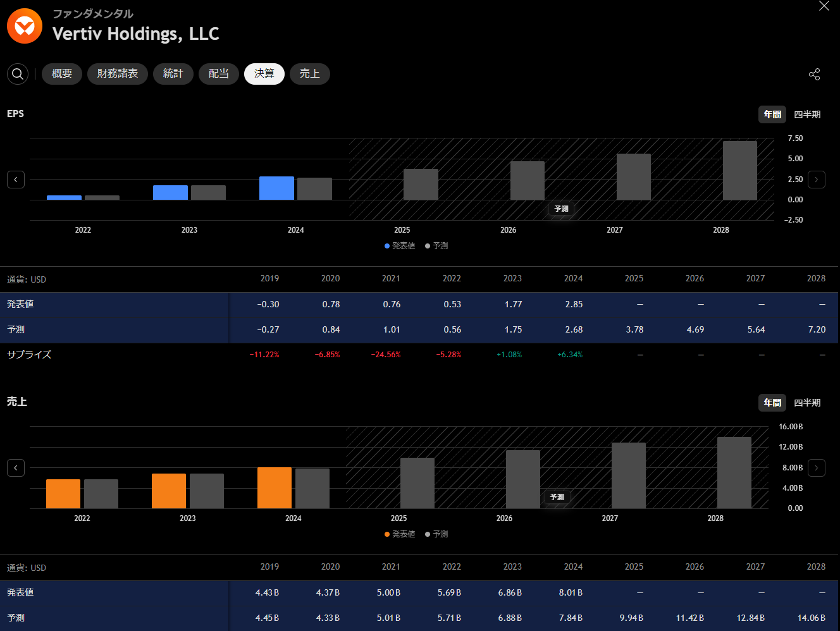Switch 売上 chart to 四半期 view

[x=807, y=403]
